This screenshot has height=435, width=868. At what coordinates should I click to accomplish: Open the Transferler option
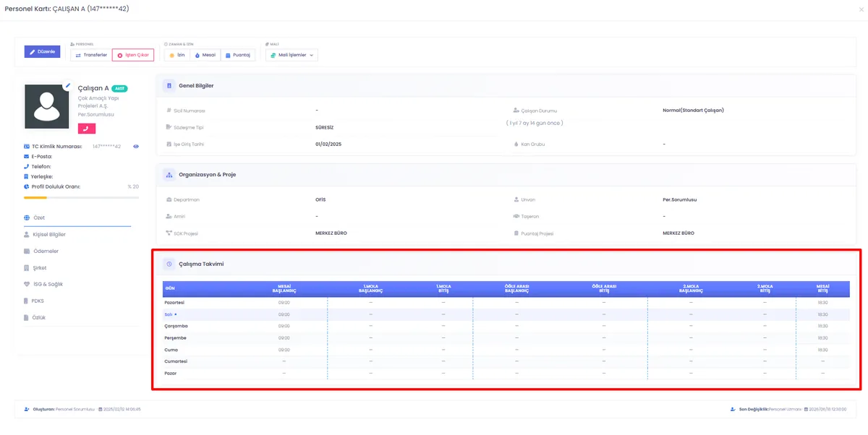[x=90, y=55]
